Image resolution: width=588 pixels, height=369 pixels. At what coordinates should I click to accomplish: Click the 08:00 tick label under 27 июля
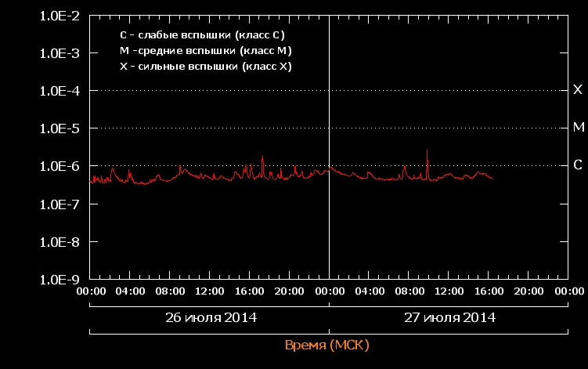pos(409,291)
